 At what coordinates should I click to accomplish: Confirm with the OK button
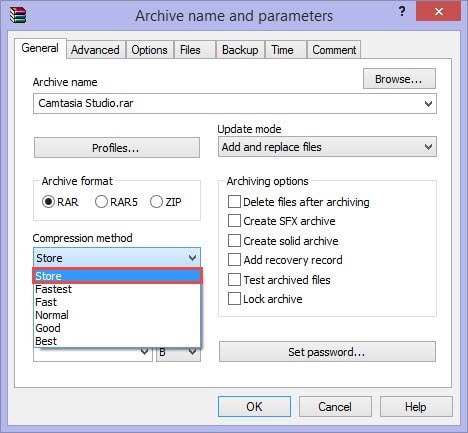tap(254, 407)
